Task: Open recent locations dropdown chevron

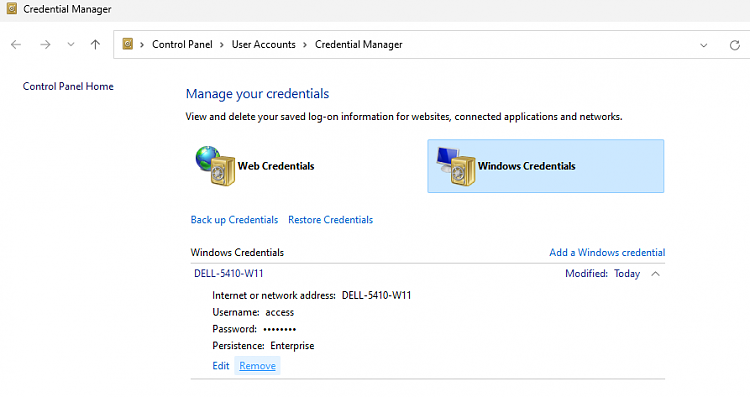Action: (71, 44)
